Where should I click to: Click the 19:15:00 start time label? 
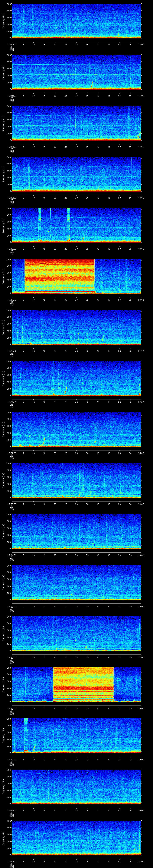click(x=12, y=96)
